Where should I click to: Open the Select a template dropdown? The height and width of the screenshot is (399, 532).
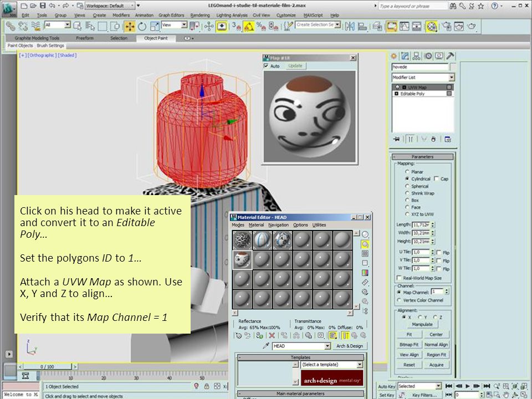[x=332, y=365]
